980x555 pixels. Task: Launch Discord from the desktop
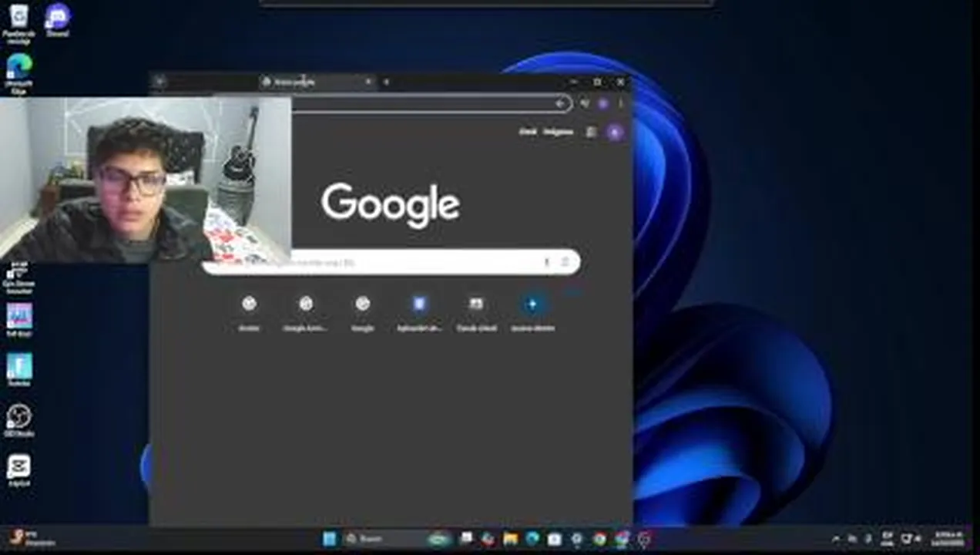[58, 20]
